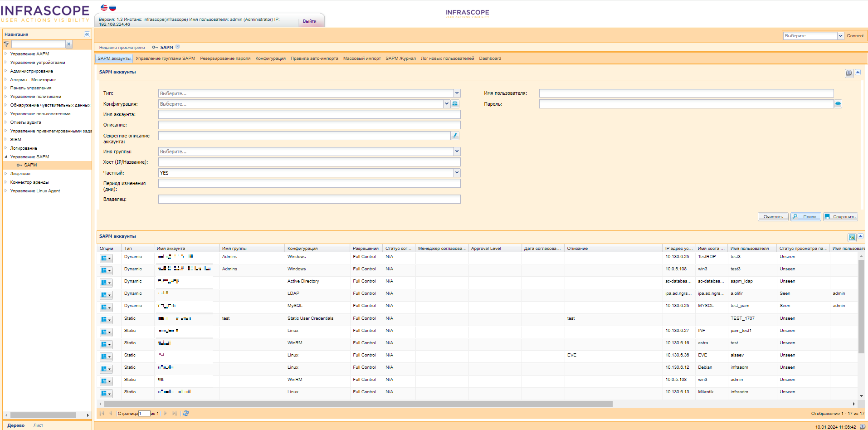This screenshot has width=868, height=430.
Task: Collapse the Навигация panel with double-arrow icon
Action: (x=87, y=34)
